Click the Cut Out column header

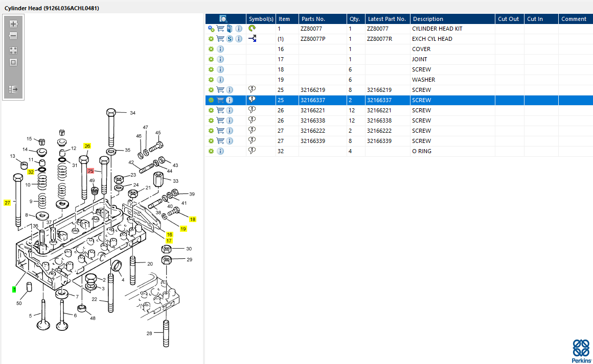pos(510,19)
